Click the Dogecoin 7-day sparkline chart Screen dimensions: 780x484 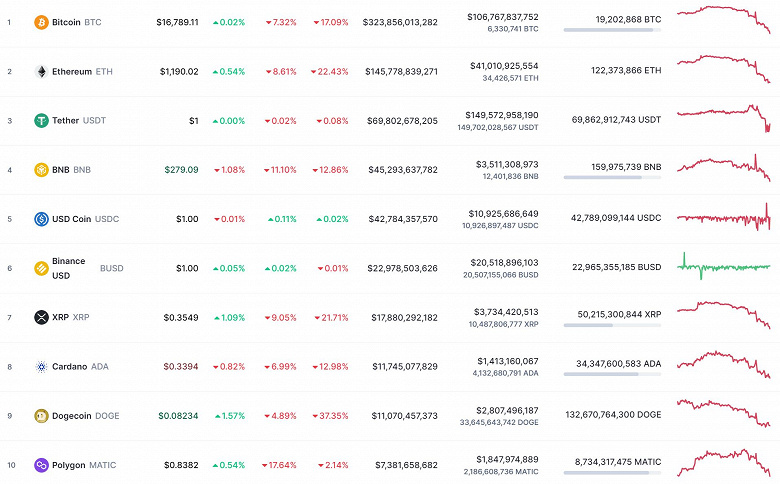pyautogui.click(x=723, y=413)
